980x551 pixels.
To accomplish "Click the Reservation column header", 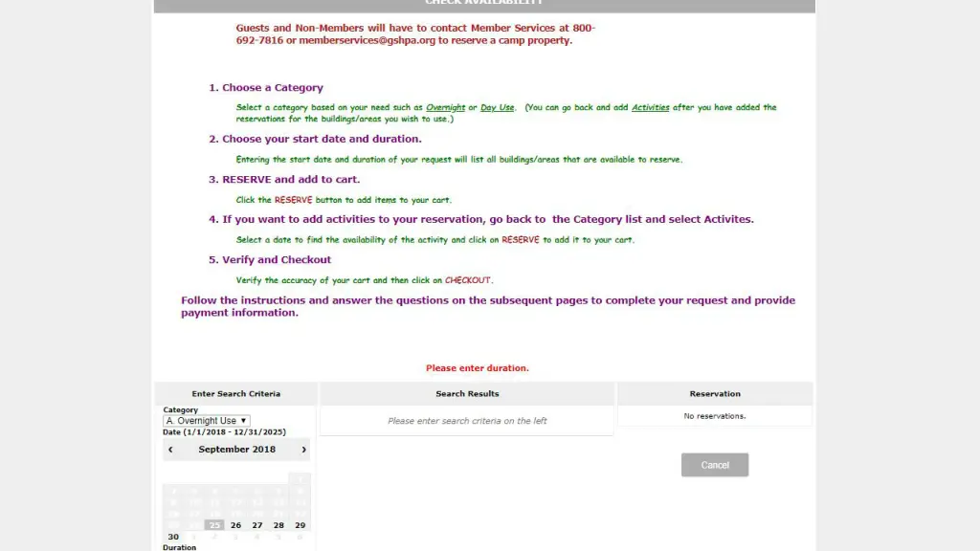I will [715, 393].
